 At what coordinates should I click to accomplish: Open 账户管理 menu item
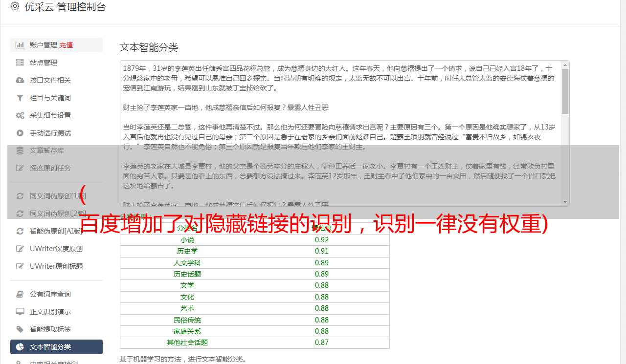(x=56, y=45)
